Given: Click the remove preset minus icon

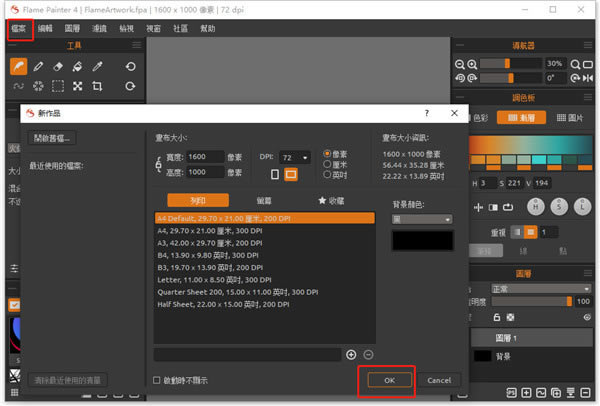Looking at the screenshot, I should (368, 354).
